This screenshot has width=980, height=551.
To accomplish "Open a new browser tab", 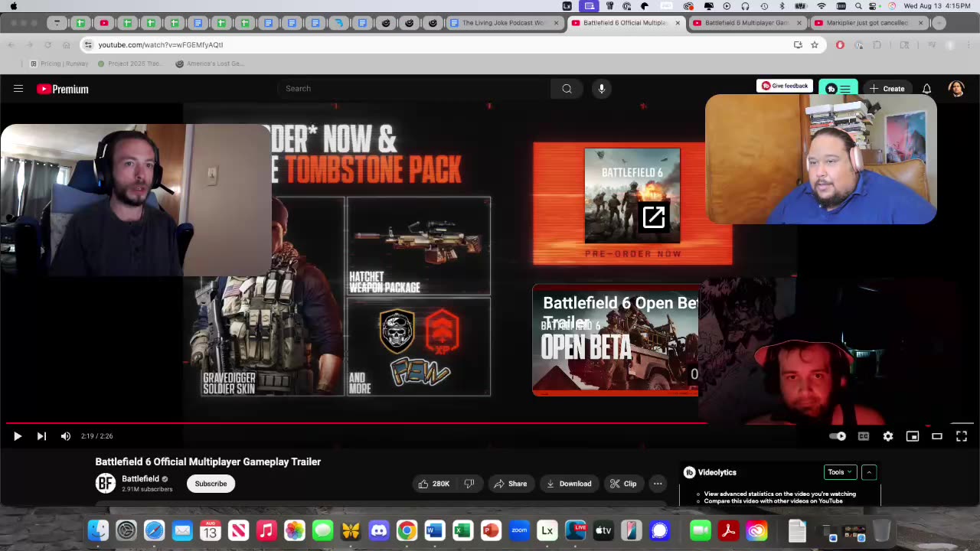I will coord(941,23).
